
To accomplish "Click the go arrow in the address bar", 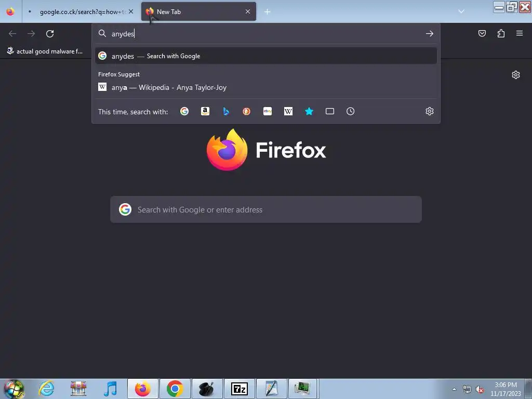I will tap(430, 34).
